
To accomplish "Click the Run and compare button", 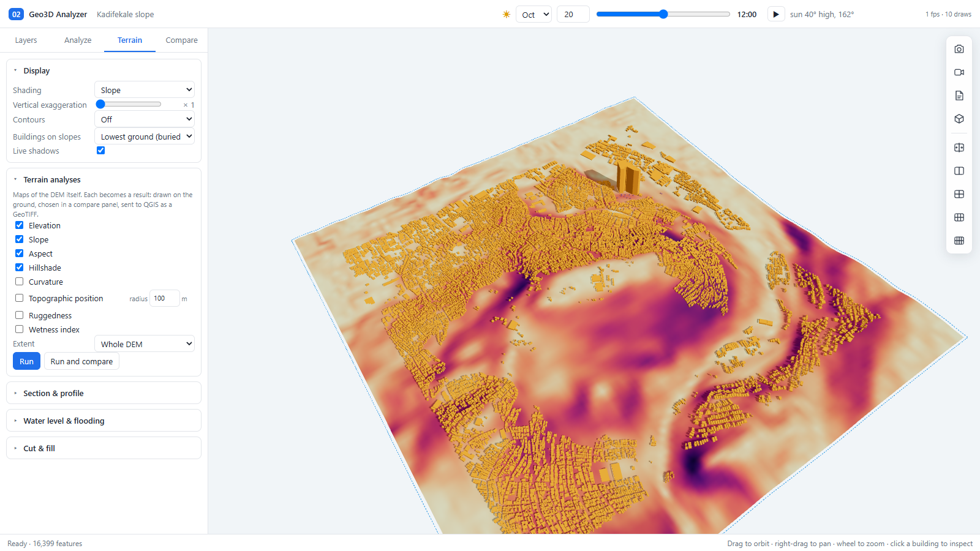I will [81, 361].
